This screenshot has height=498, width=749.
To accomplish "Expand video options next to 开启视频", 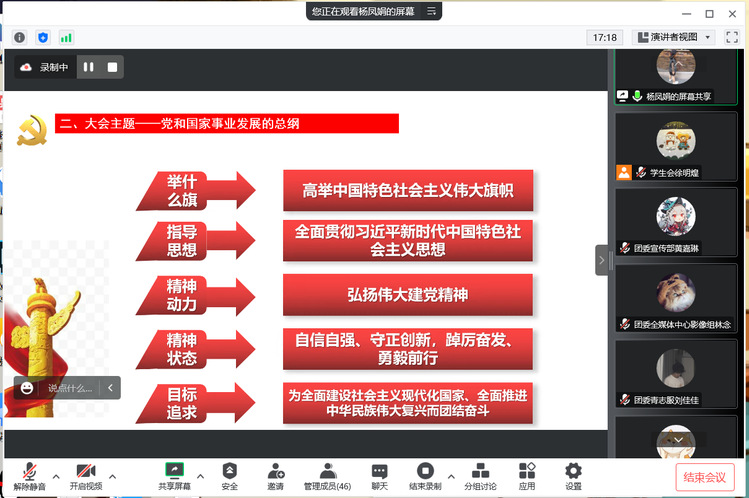I will (x=112, y=477).
